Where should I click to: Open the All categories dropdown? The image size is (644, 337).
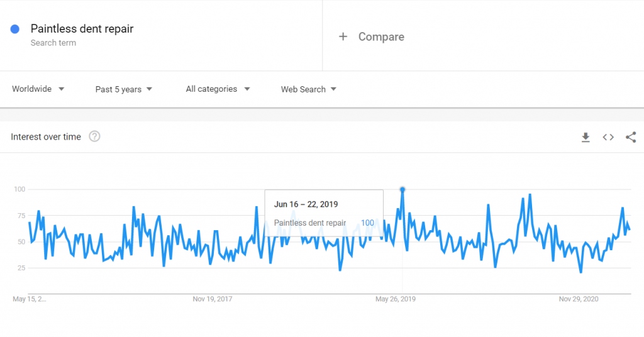(x=218, y=89)
